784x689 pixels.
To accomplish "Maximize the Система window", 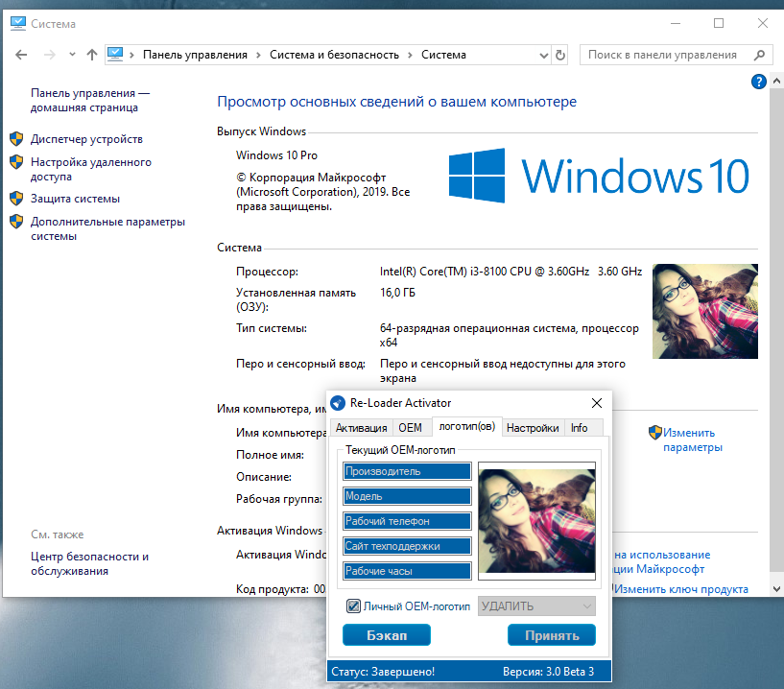I will tap(719, 23).
